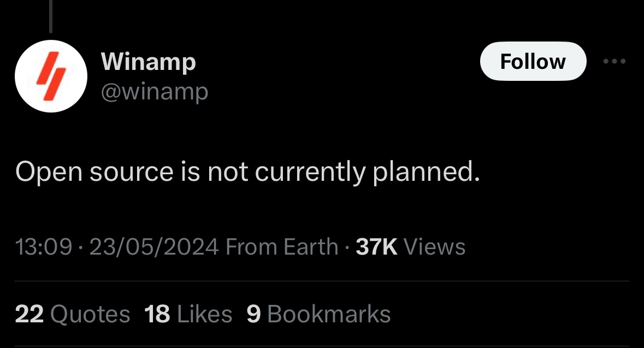Click the thread connector line above avatar
644x348 pixels.
click(x=51, y=16)
